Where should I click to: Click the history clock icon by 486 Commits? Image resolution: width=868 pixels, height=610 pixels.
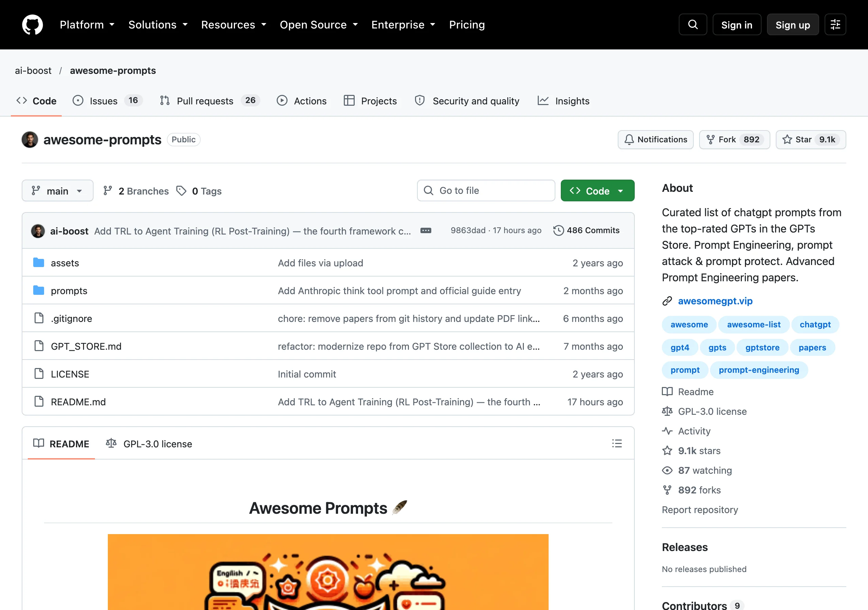558,230
